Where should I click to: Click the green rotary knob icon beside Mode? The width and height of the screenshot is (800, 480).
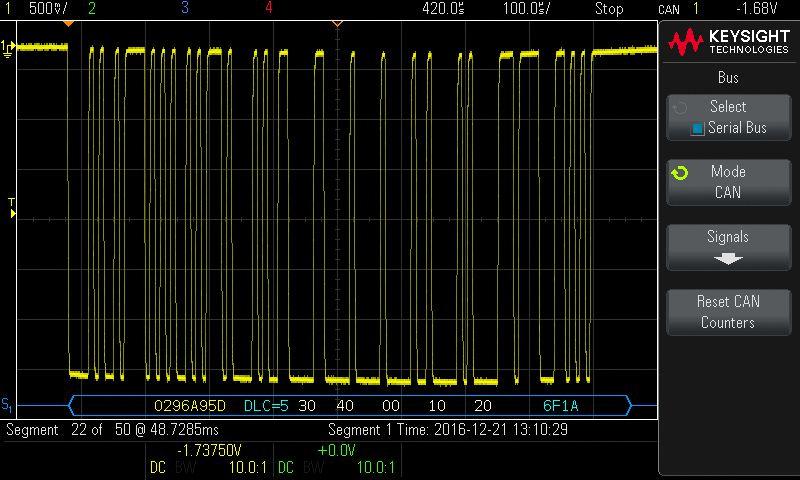[x=680, y=173]
